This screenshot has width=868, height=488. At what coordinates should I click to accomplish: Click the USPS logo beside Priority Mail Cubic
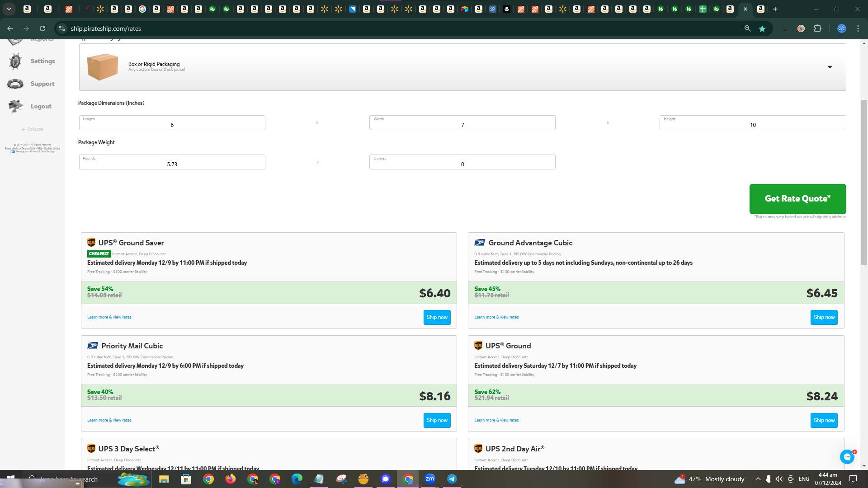click(x=93, y=346)
